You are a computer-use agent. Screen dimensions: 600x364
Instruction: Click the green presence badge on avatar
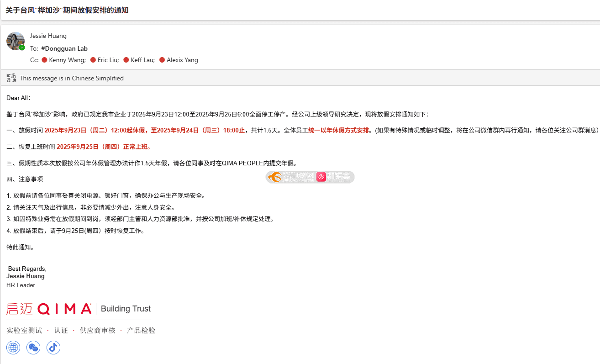[22, 47]
